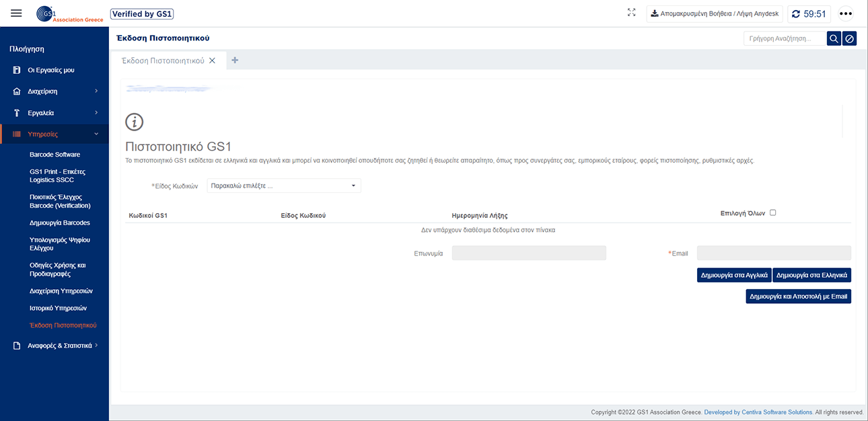Viewport: 868px width, 421px height.
Task: Clear quick search with the cancel icon
Action: [850, 39]
